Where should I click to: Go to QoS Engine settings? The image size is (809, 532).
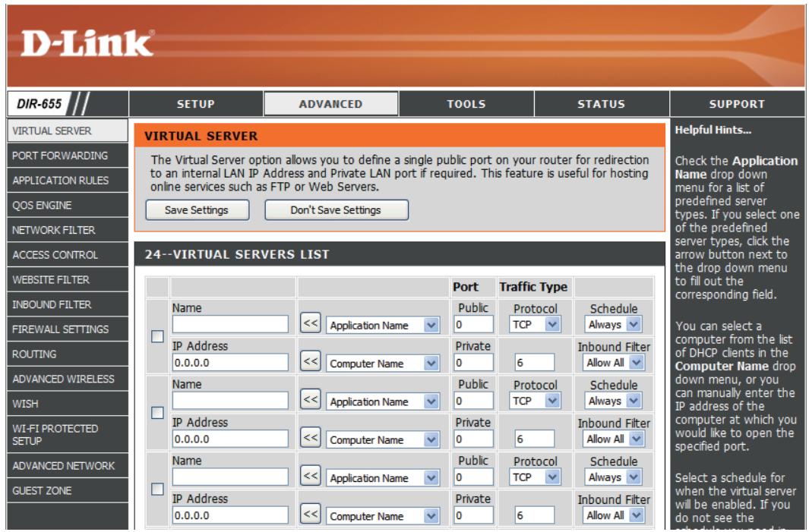coord(68,205)
